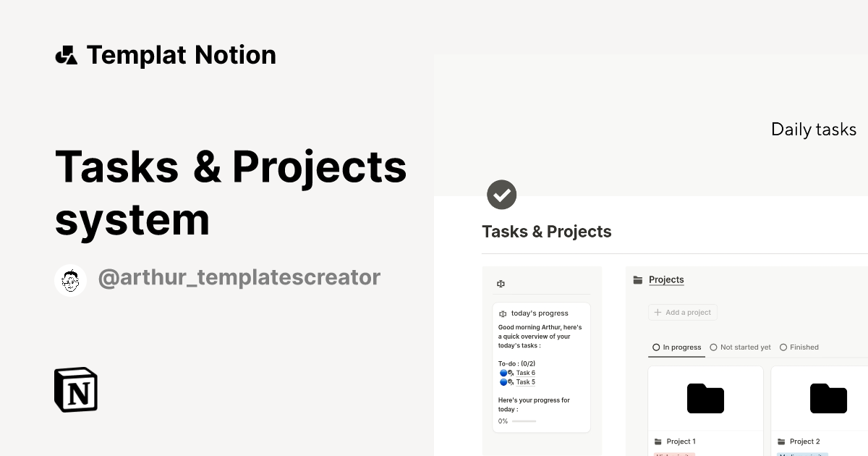Click the Templat Notion logo mark
Image resolution: width=868 pixels, height=456 pixels.
66,54
